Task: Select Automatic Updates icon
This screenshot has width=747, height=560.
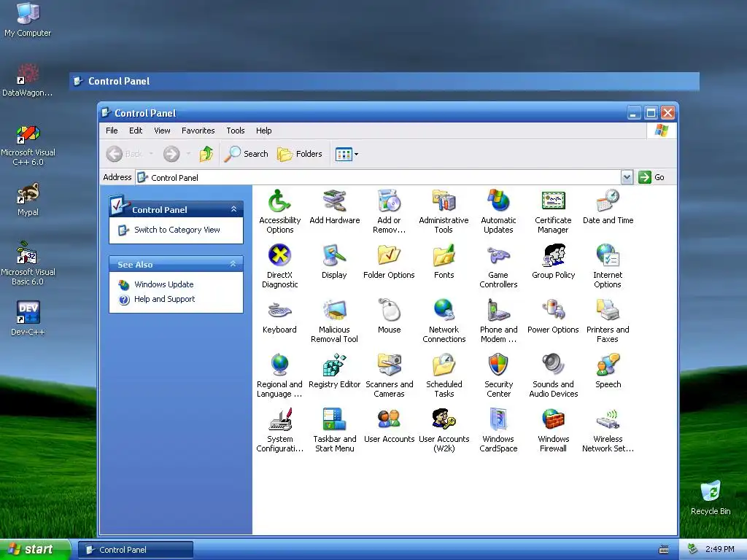Action: click(x=498, y=201)
